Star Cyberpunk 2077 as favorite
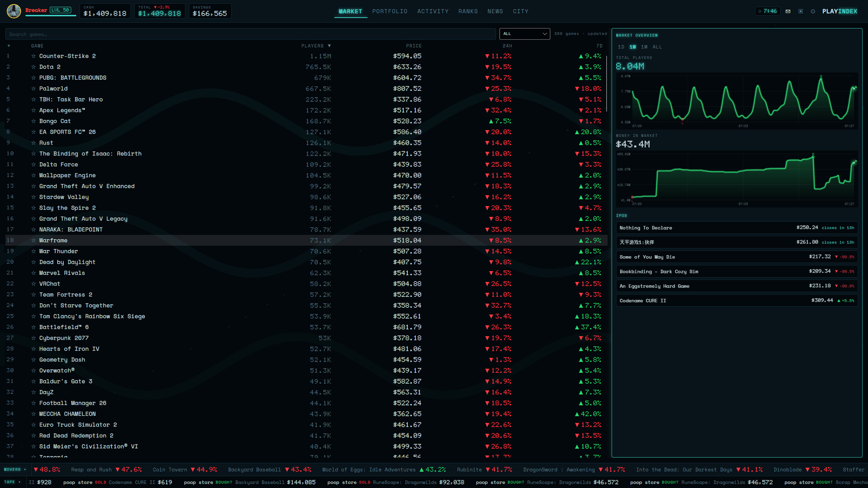This screenshot has width=868, height=488. click(x=33, y=338)
